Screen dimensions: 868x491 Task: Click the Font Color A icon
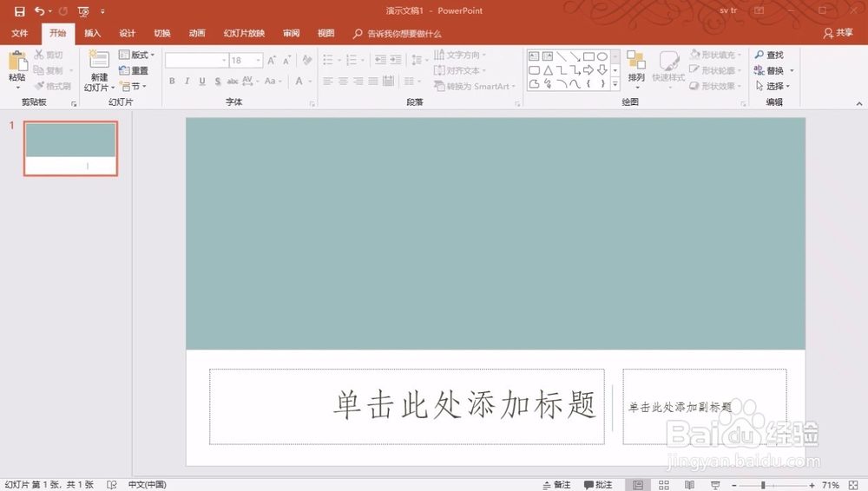(x=299, y=82)
